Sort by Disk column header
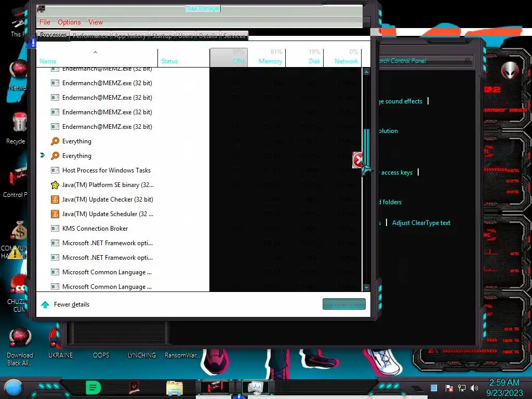The width and height of the screenshot is (532, 399). point(304,58)
